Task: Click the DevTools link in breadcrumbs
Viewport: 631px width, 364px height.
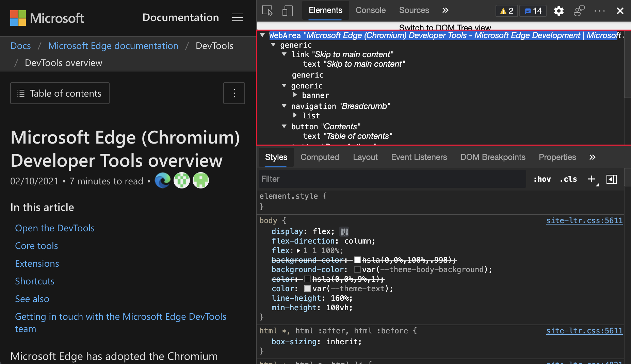Action: [x=214, y=46]
